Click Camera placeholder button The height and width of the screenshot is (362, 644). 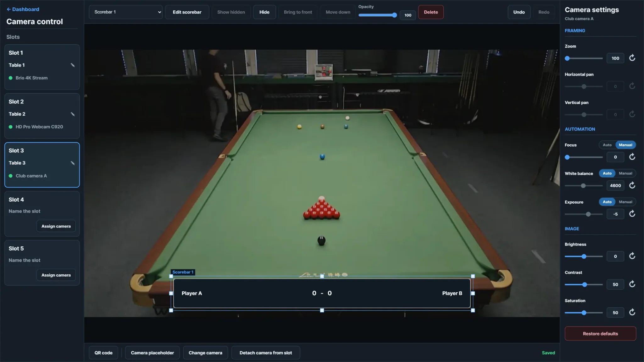152,353
